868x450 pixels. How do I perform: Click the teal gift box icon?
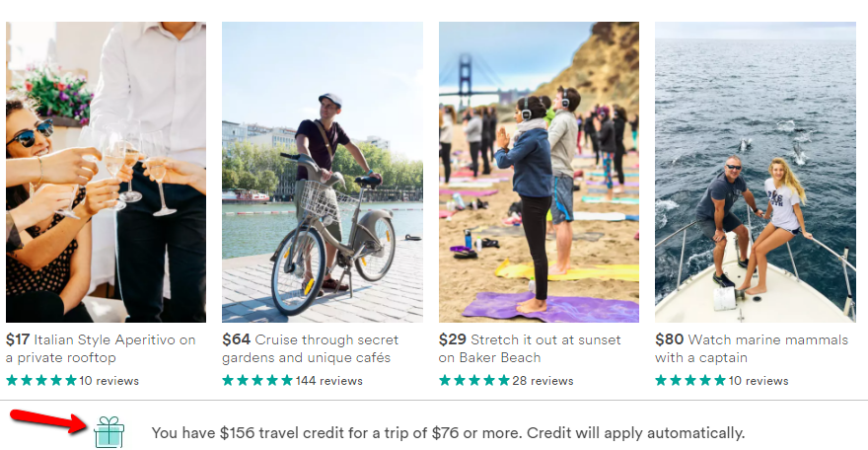109,431
